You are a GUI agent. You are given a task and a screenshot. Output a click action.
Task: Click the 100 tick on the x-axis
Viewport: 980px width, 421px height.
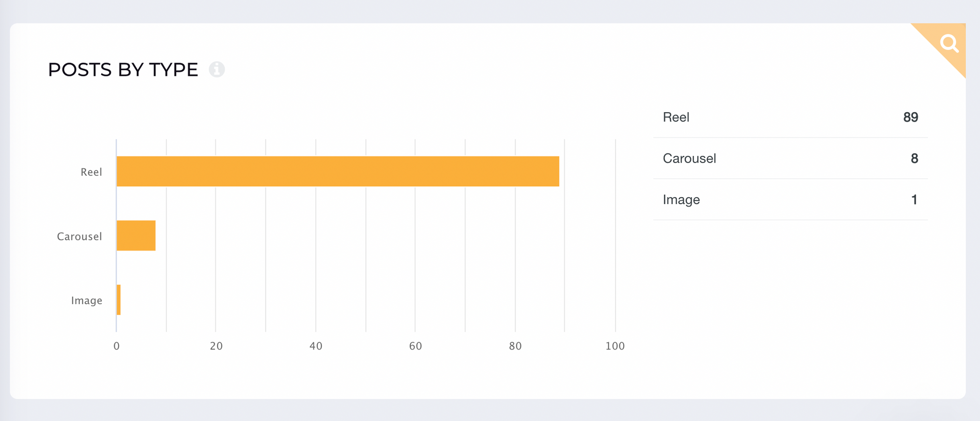pyautogui.click(x=615, y=346)
